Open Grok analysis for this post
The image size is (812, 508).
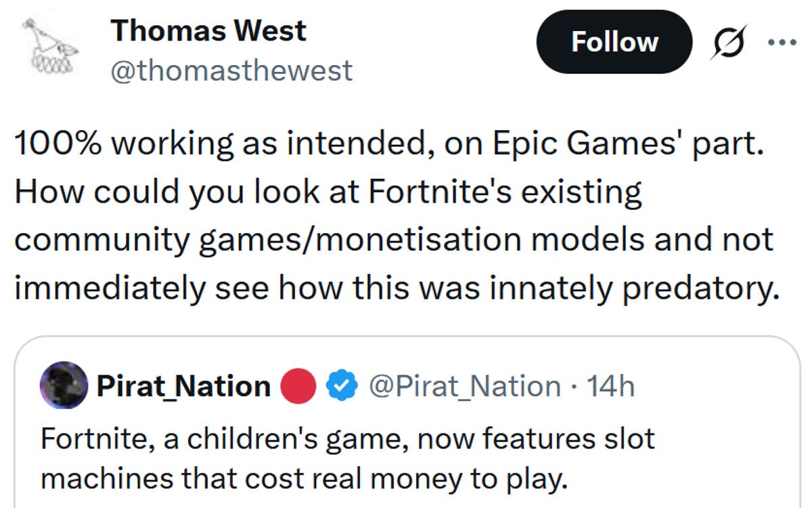727,42
